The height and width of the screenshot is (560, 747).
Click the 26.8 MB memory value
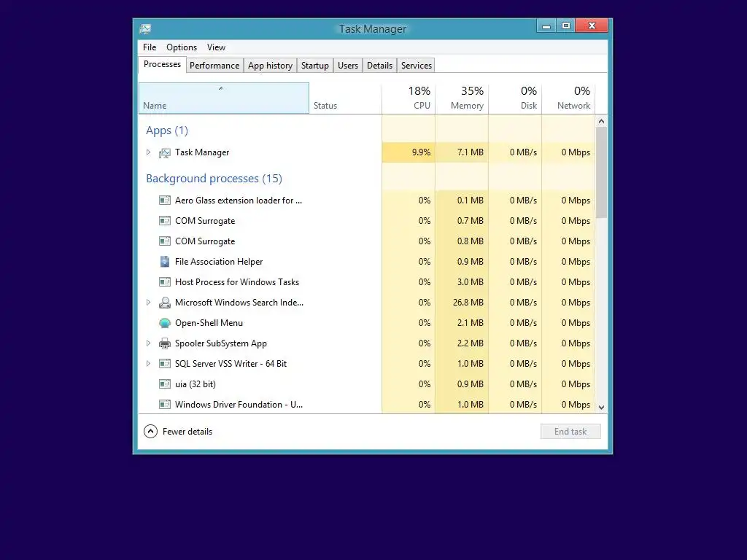[468, 303]
